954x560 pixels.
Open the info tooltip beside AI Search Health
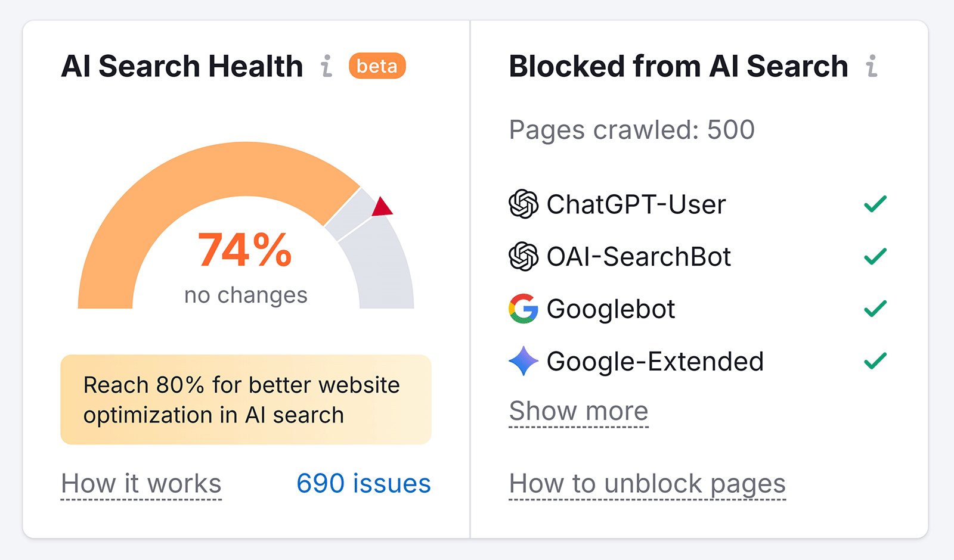click(326, 67)
